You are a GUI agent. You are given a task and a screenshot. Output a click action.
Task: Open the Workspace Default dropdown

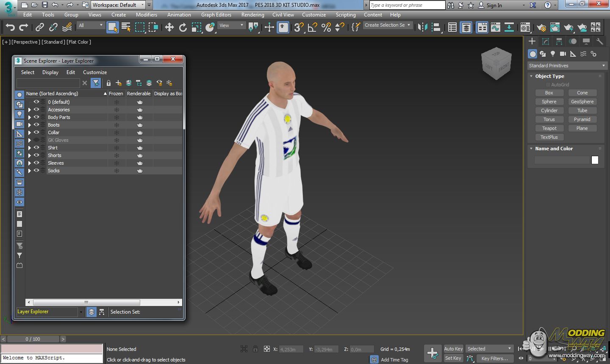tap(118, 5)
